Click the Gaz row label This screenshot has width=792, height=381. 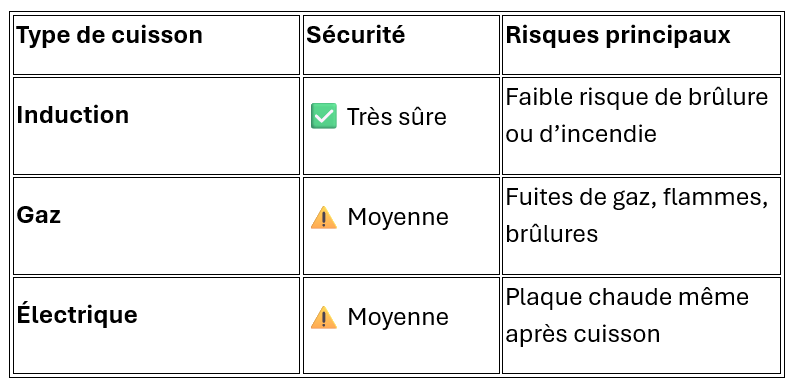(x=39, y=216)
